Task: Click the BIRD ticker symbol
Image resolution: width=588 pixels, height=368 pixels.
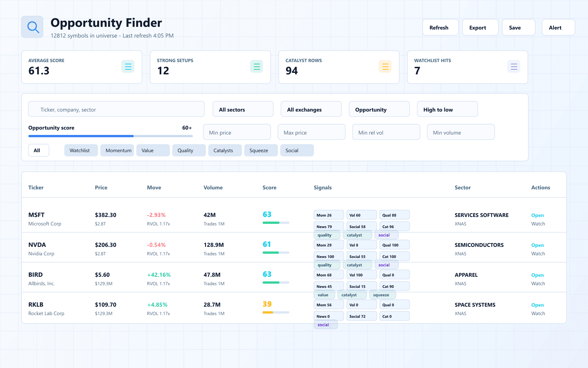Action: click(36, 275)
